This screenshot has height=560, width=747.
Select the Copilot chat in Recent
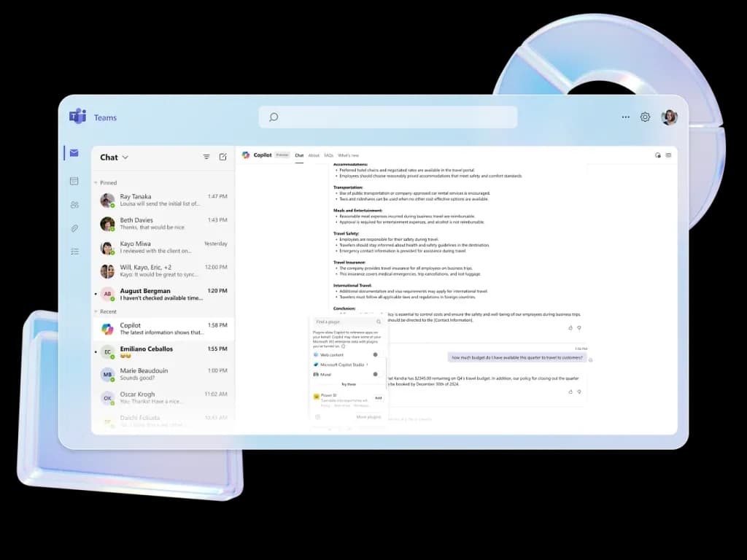pyautogui.click(x=163, y=329)
